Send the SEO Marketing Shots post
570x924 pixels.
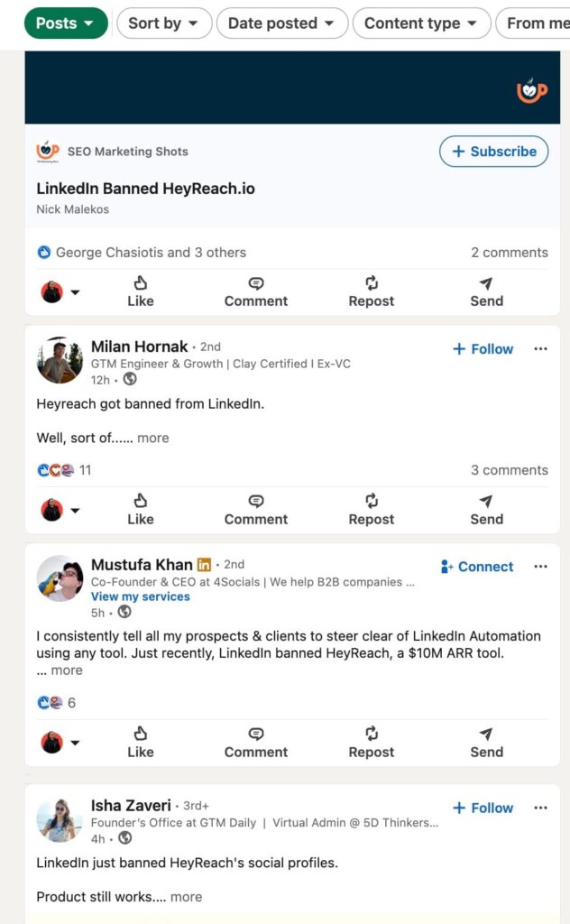click(486, 291)
